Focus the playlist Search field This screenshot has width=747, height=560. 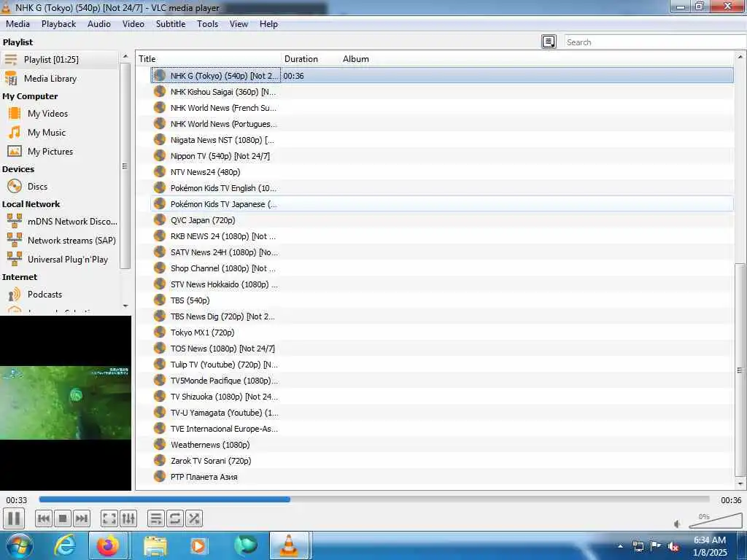pos(655,42)
